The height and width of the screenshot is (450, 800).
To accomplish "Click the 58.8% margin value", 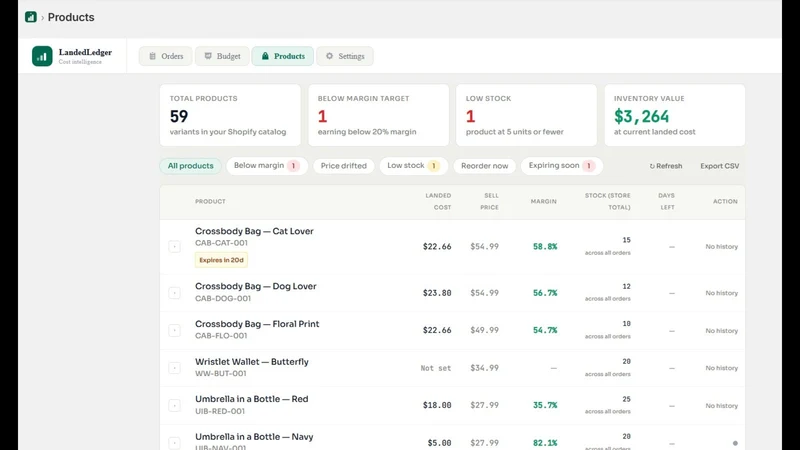I will point(545,246).
